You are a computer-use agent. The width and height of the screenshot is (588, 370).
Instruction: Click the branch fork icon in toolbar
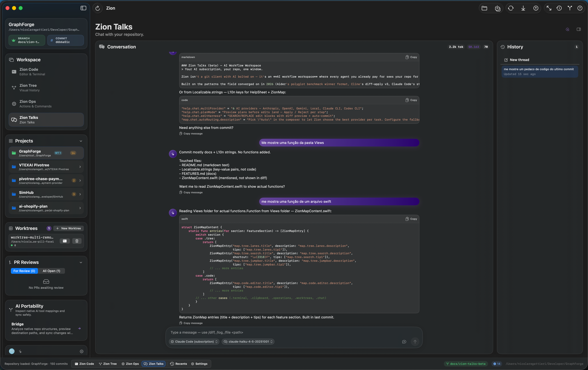570,8
